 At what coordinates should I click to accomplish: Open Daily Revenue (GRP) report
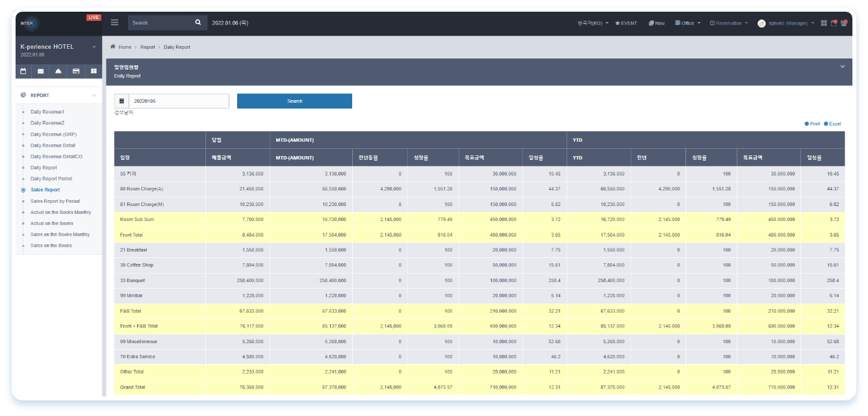click(x=53, y=135)
